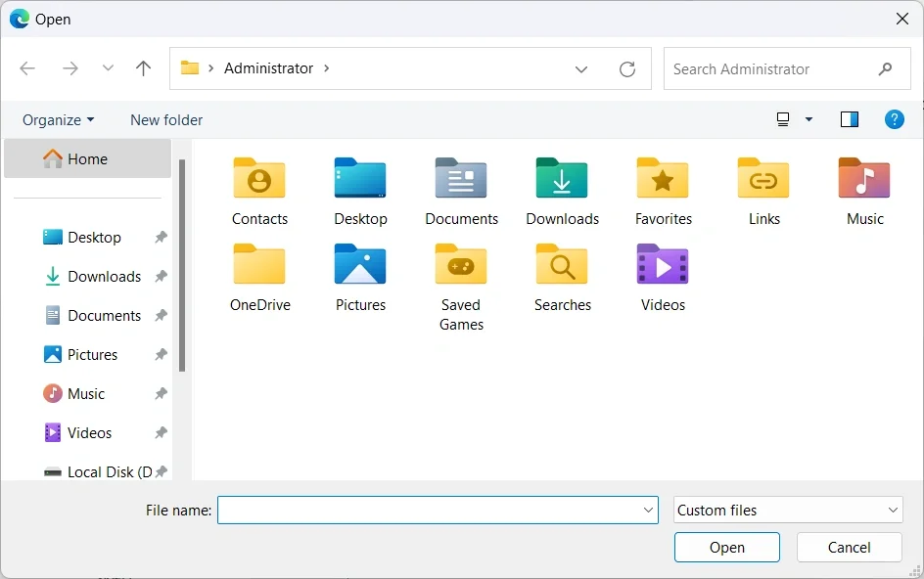Open the Custom files type dropdown

788,511
